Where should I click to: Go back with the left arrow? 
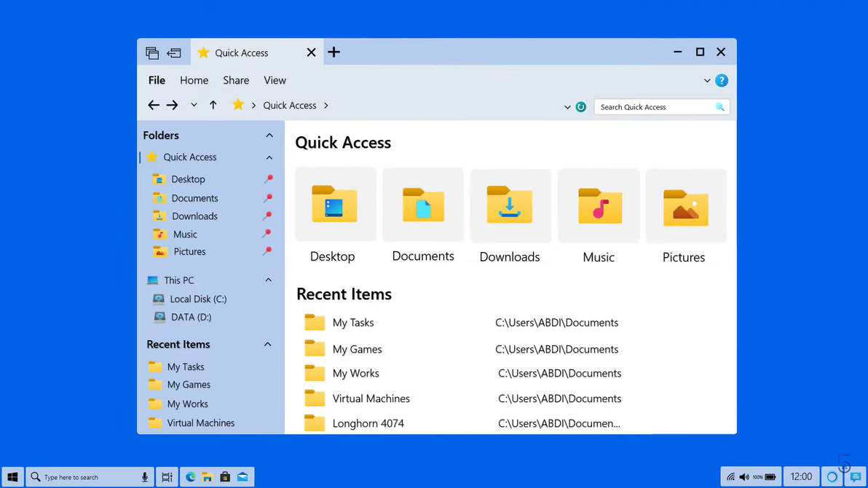click(154, 105)
